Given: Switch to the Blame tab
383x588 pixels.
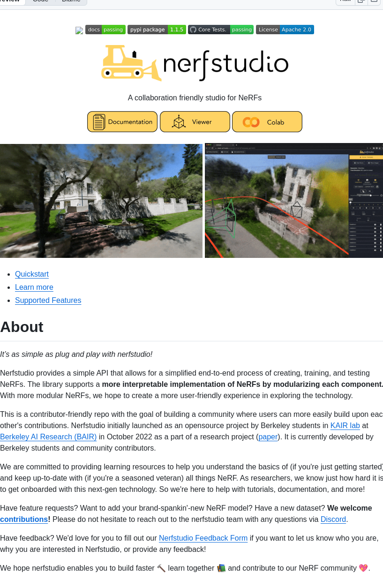Looking at the screenshot, I should coord(71,1).
